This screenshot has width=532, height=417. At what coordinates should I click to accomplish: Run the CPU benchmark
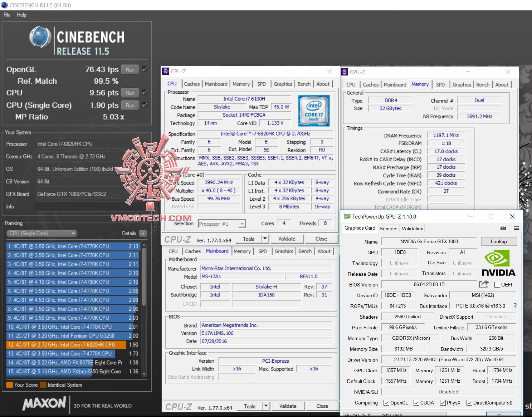130,93
